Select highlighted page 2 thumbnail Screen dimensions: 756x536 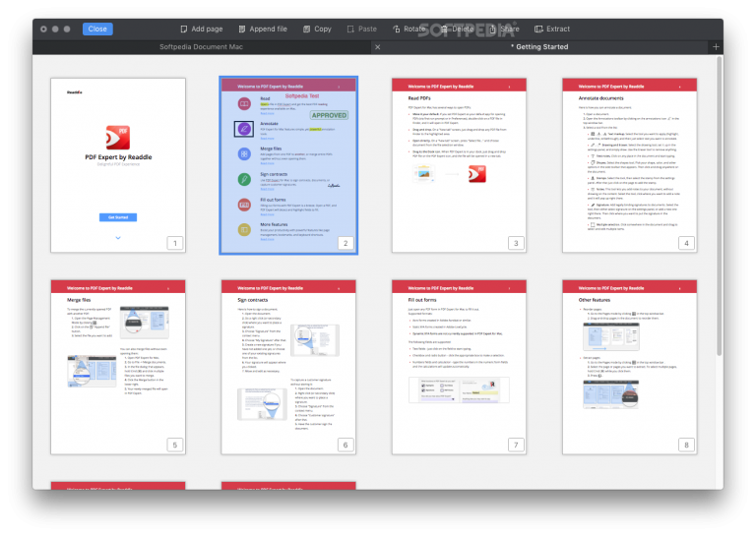(x=288, y=165)
